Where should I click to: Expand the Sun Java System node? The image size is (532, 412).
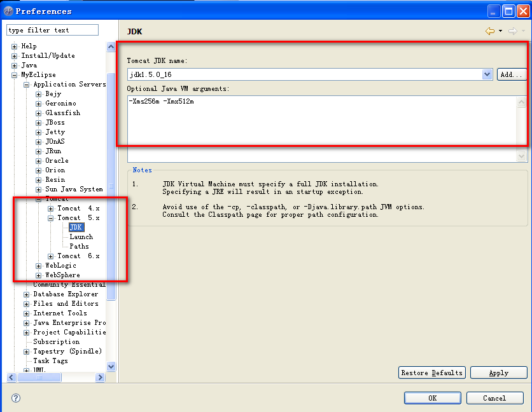coord(39,189)
